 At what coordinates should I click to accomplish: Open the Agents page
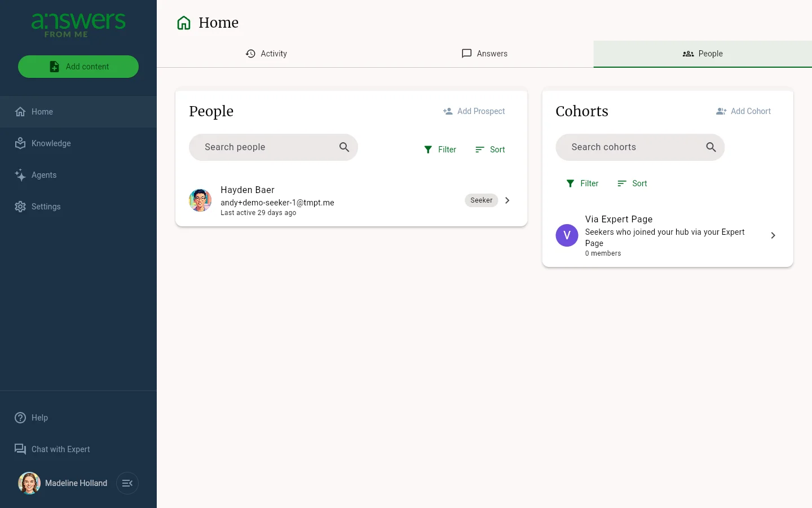(x=78, y=175)
